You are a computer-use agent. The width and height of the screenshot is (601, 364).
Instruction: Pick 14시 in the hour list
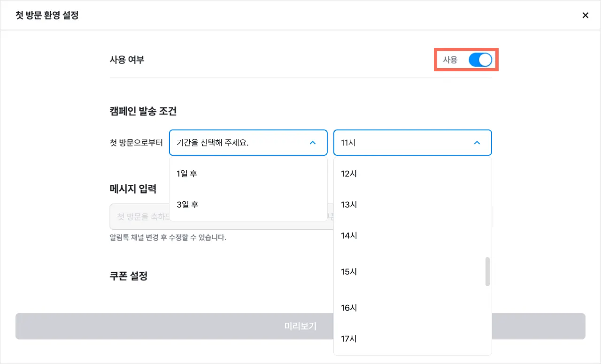349,235
